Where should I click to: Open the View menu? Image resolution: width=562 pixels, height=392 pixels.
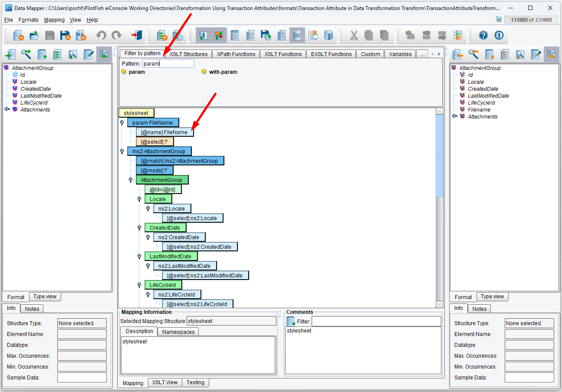pos(76,20)
